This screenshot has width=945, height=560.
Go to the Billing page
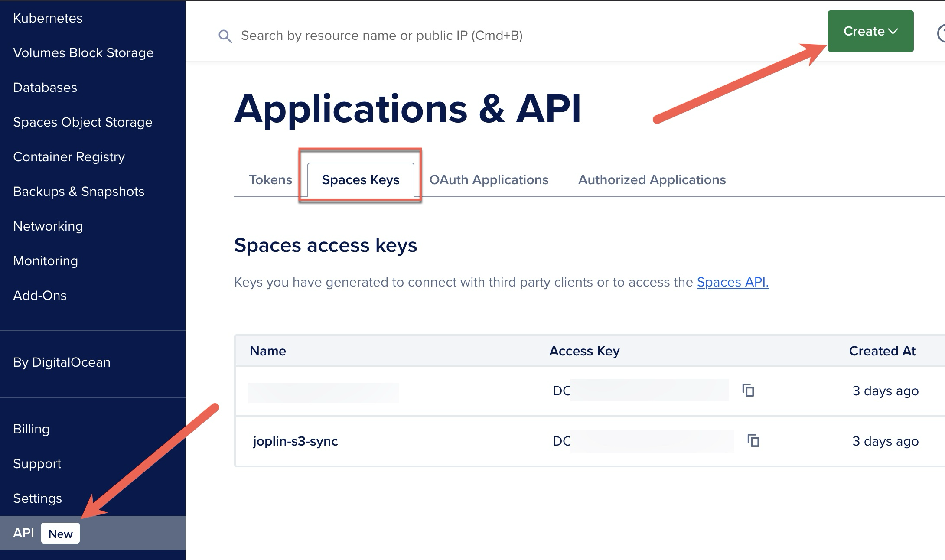[31, 429]
